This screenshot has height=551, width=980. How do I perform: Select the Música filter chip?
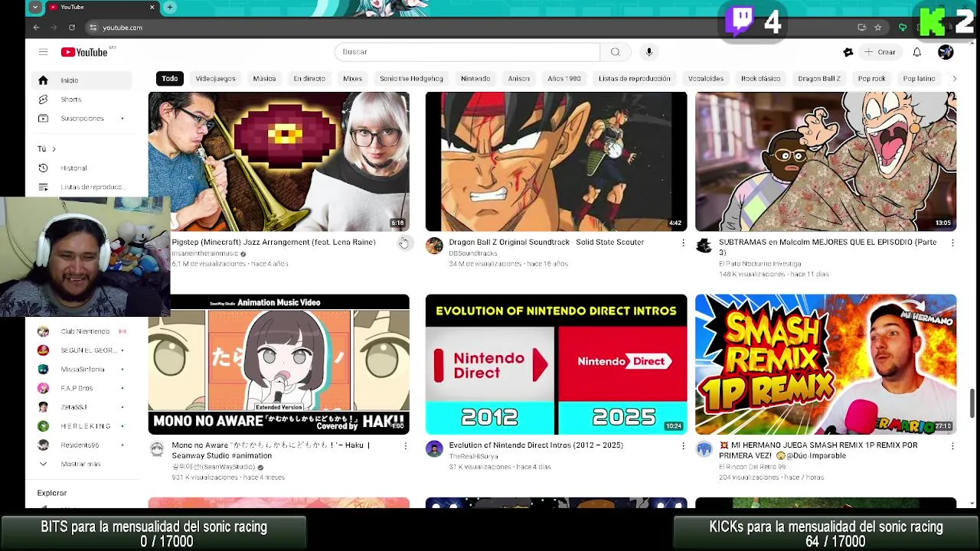[x=264, y=78]
